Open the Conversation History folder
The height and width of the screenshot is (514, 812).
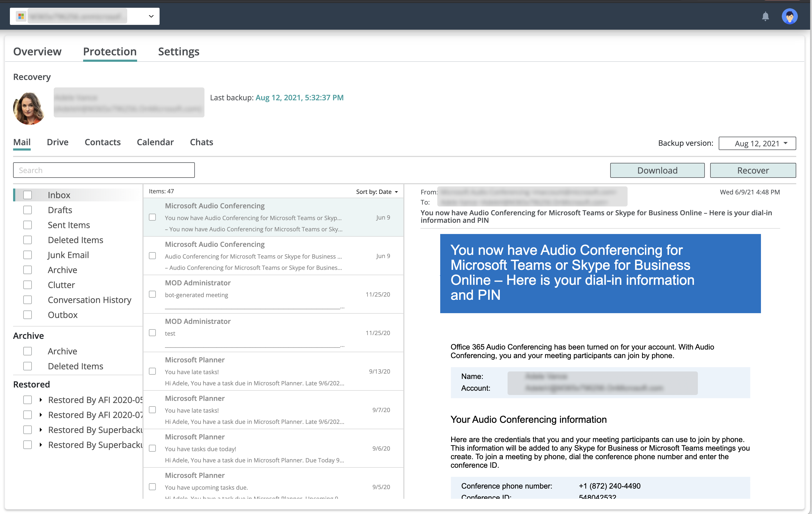tap(90, 300)
